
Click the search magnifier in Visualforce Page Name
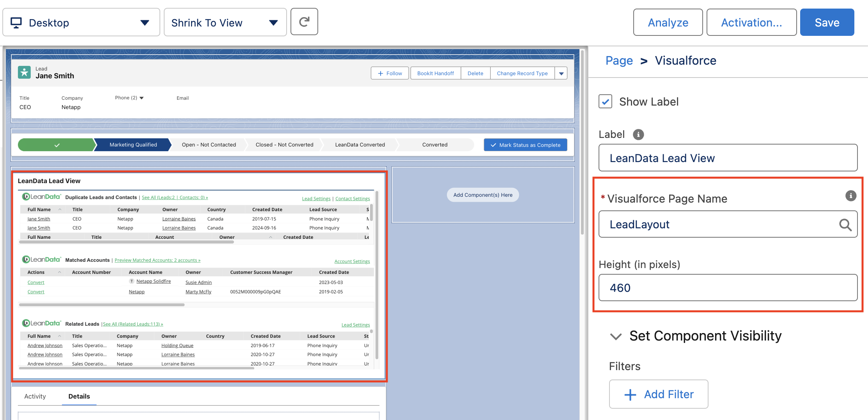[845, 224]
